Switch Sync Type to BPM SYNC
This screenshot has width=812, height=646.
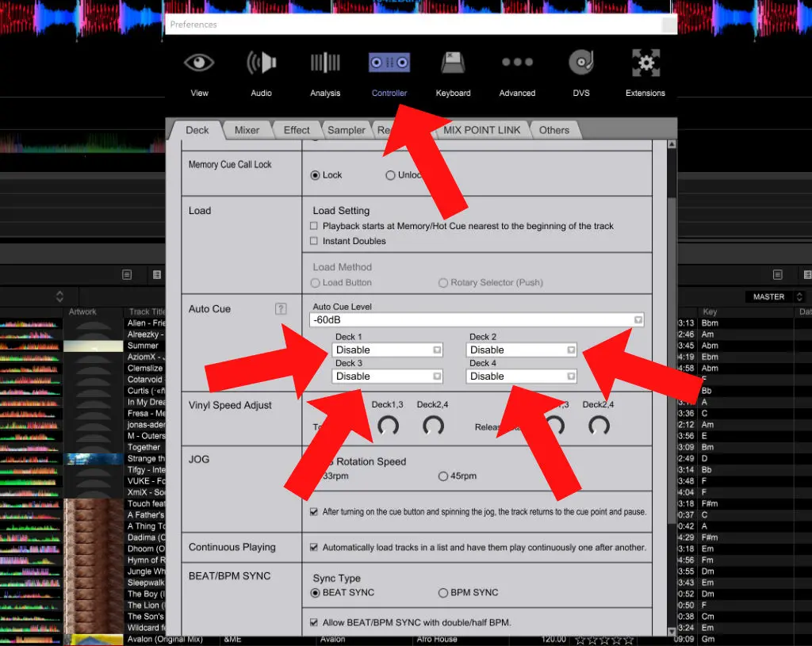[x=444, y=593]
